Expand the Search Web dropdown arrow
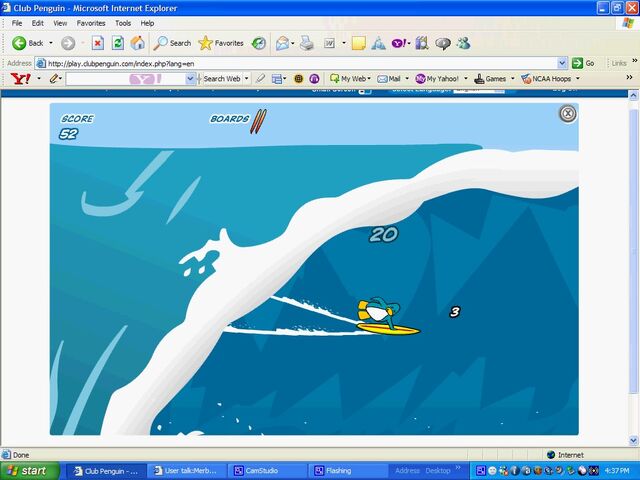The height and width of the screenshot is (480, 640). pos(247,78)
